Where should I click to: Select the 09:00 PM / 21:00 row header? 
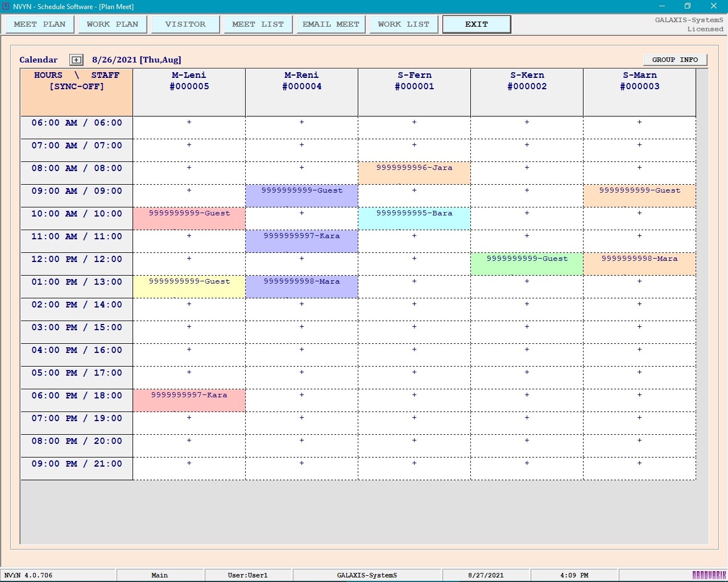coord(77,468)
